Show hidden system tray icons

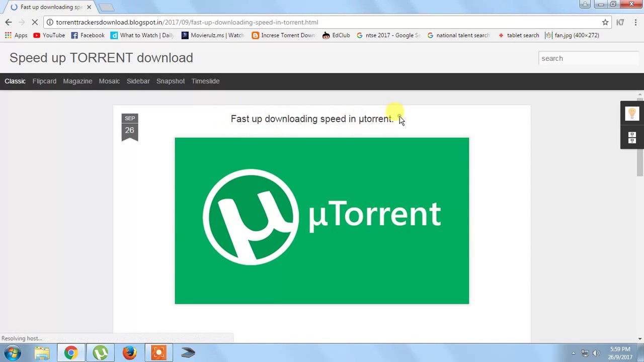[x=574, y=353]
